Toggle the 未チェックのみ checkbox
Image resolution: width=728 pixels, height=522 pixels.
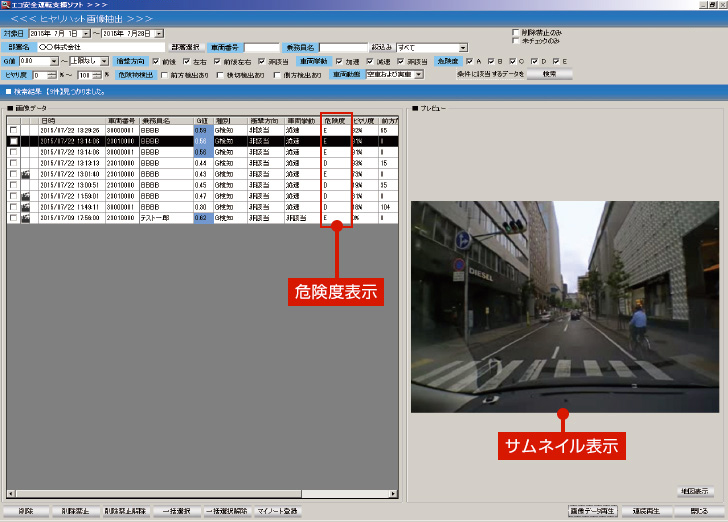[x=514, y=40]
